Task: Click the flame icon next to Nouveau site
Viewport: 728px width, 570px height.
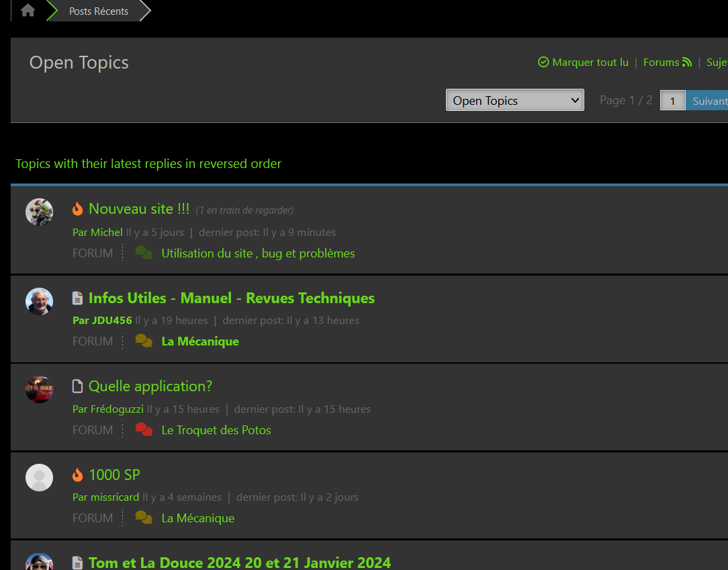Action: 78,209
